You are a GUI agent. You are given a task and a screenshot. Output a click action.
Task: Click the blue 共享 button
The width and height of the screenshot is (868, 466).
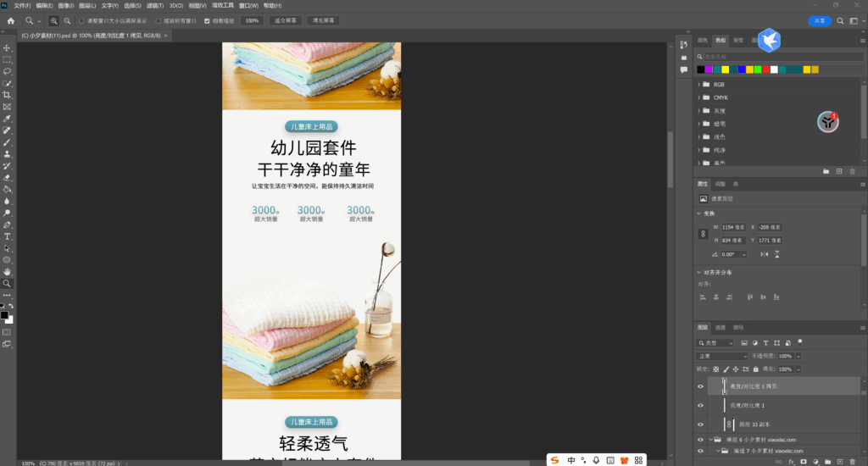pos(820,21)
